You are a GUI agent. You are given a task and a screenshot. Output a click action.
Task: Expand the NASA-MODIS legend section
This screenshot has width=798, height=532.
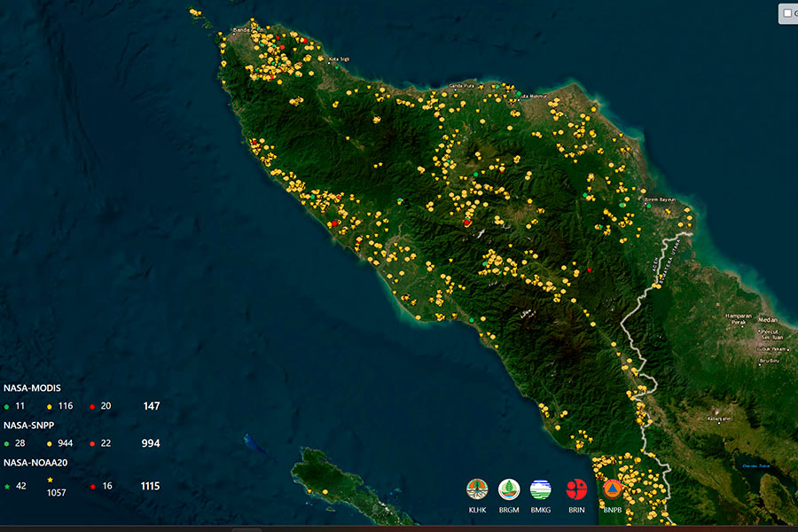coord(34,387)
